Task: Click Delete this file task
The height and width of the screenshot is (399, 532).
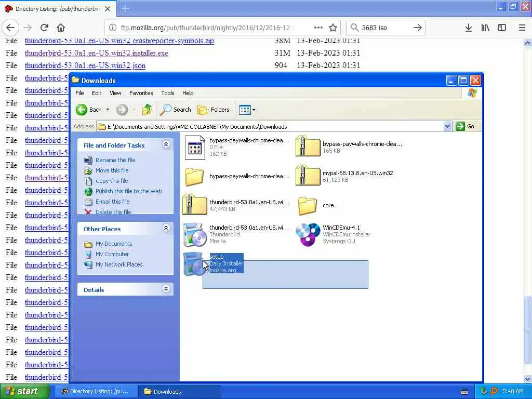Action: [x=113, y=212]
